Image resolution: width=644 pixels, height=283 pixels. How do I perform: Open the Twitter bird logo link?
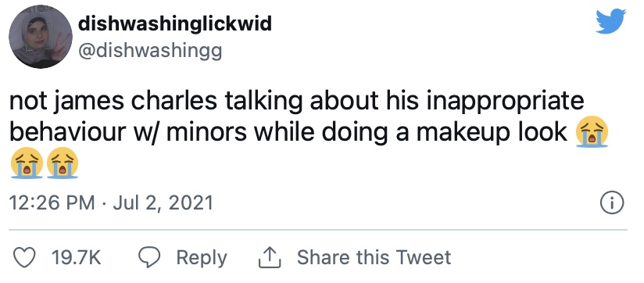pyautogui.click(x=610, y=21)
